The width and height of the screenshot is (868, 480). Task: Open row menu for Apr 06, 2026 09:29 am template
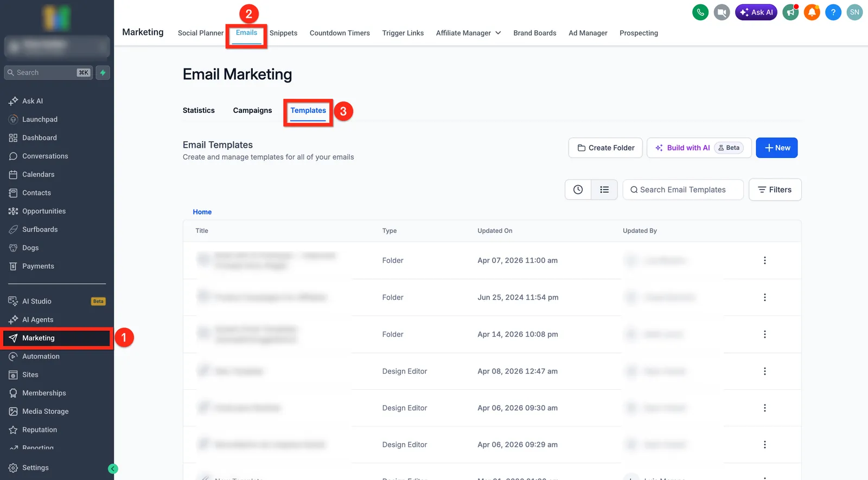[765, 445]
